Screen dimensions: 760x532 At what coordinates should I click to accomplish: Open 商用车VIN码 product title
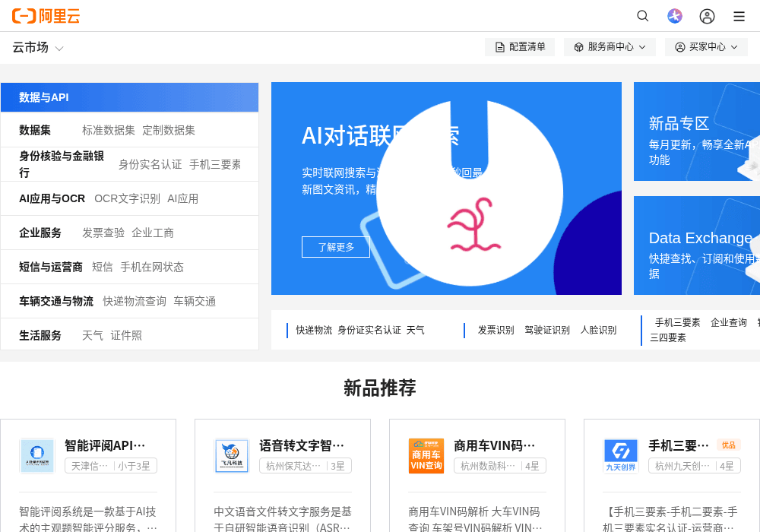[495, 446]
